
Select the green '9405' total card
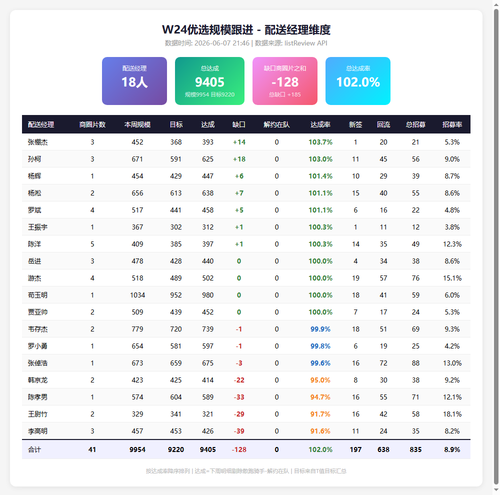210,81
